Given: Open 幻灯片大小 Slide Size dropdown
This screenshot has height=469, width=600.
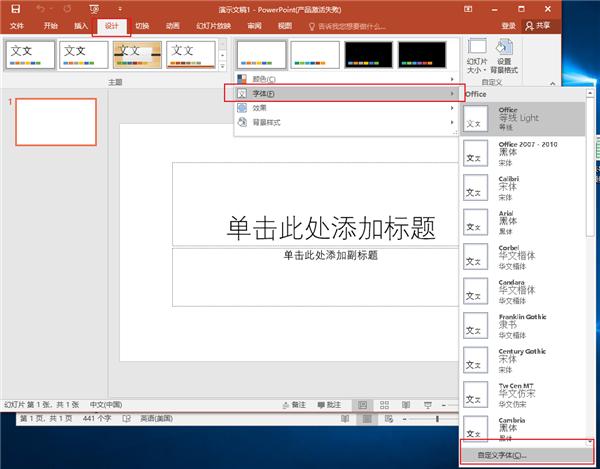Looking at the screenshot, I should click(477, 56).
